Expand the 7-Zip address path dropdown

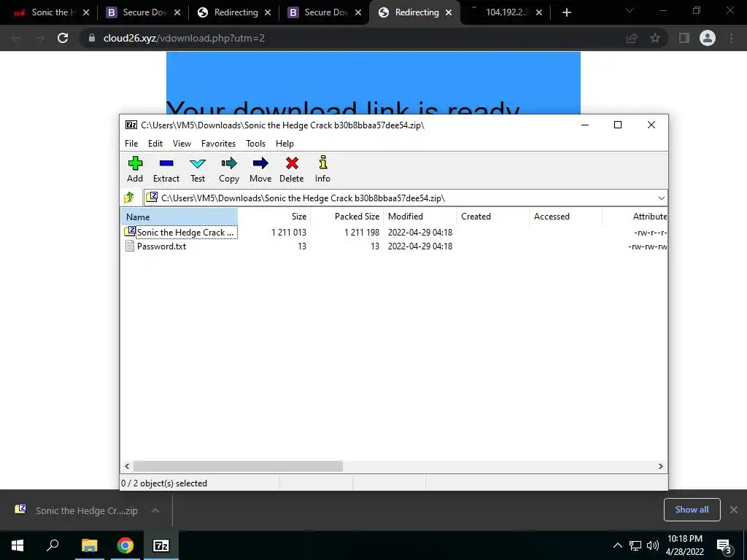tap(661, 198)
